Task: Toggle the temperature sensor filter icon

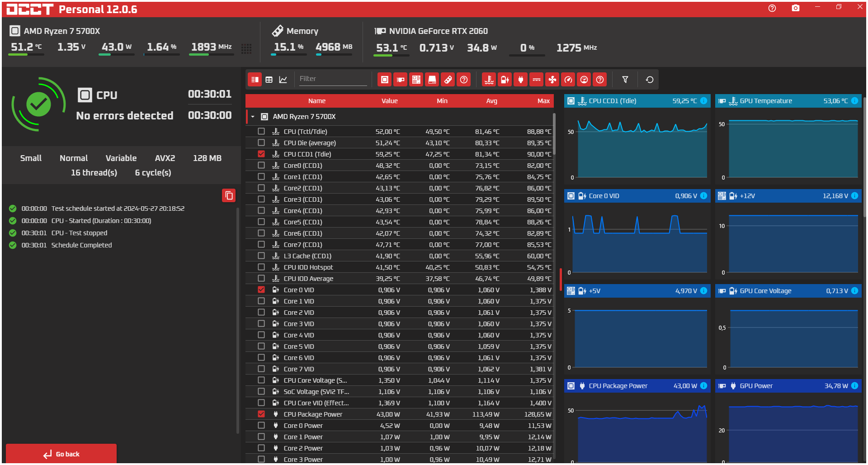Action: [x=489, y=80]
